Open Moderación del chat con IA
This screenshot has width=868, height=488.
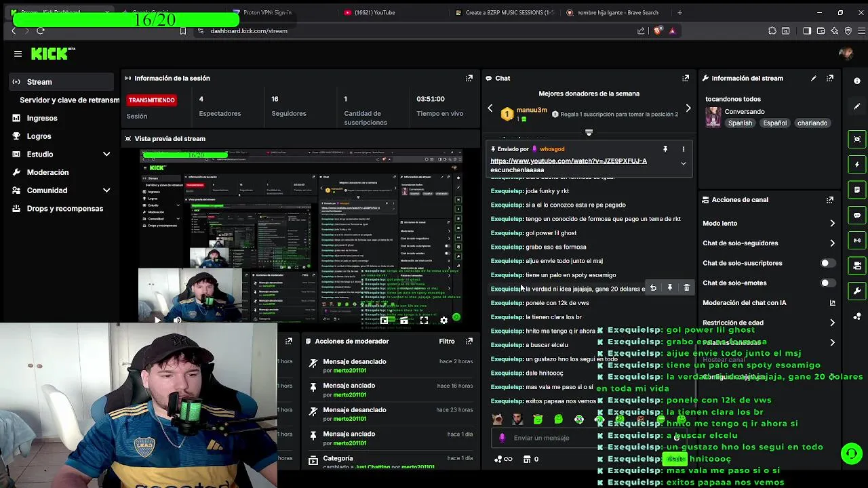768,303
